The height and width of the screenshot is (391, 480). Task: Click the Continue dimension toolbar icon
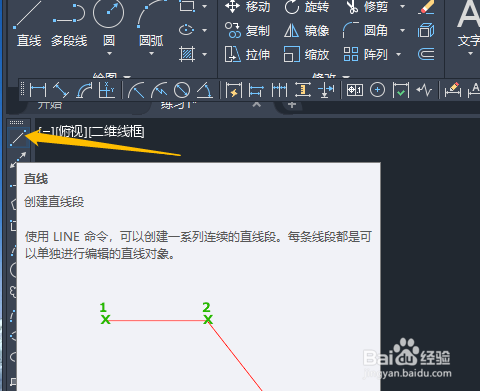pyautogui.click(x=279, y=90)
